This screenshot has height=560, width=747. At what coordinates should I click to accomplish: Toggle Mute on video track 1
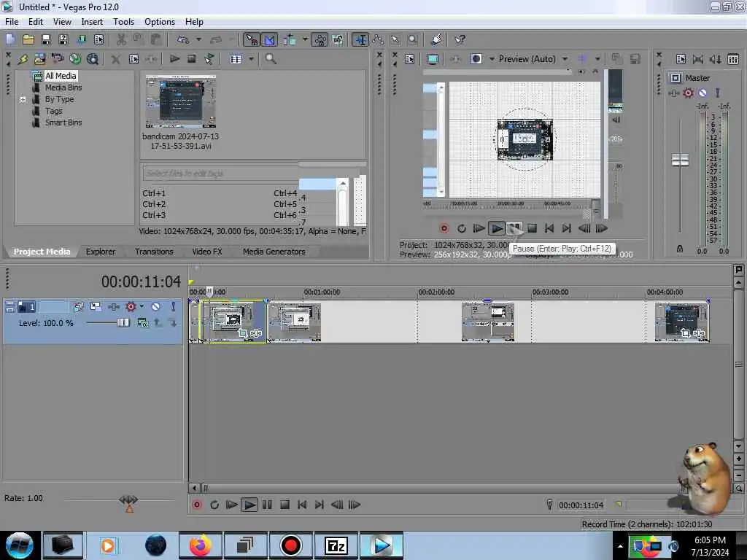click(x=156, y=307)
